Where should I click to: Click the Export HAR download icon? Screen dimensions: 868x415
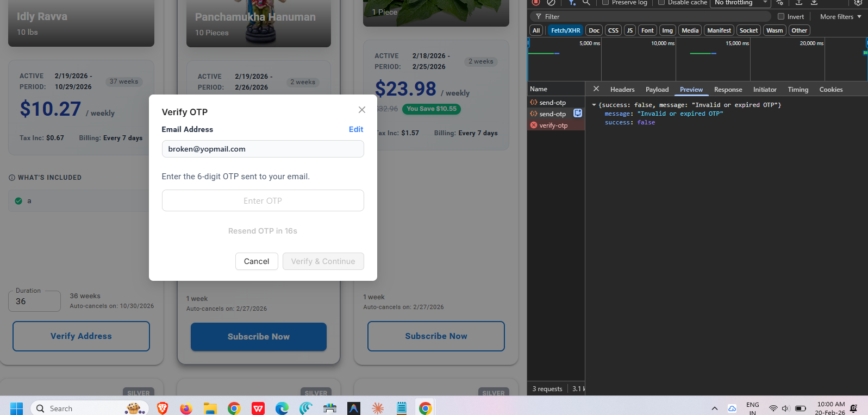[x=814, y=2]
